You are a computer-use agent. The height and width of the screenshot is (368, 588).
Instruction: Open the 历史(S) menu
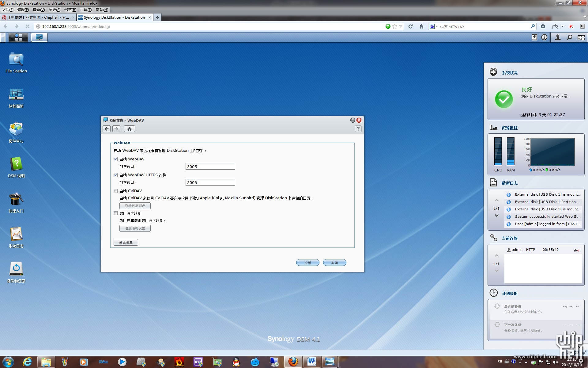[55, 10]
